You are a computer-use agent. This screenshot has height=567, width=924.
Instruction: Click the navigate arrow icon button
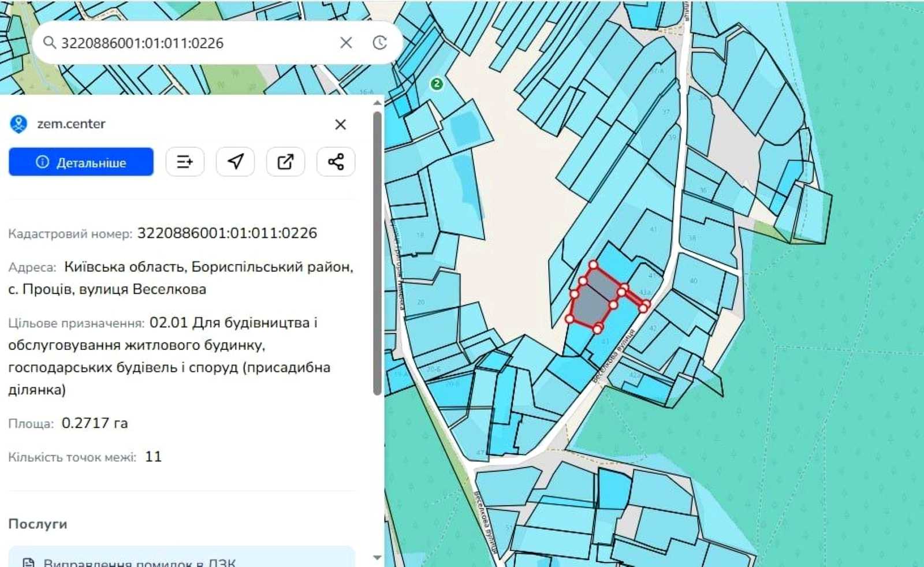(x=235, y=162)
